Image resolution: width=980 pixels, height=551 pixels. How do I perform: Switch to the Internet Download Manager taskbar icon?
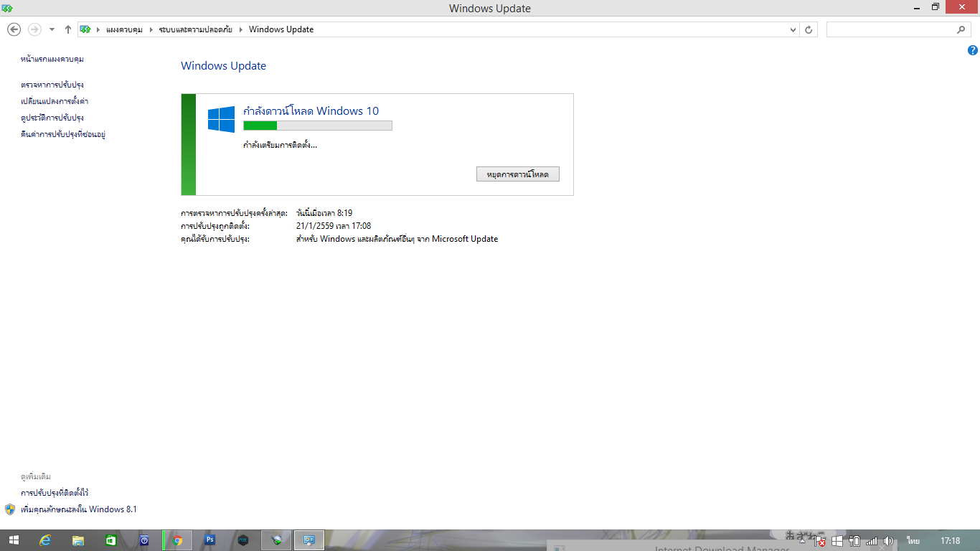(276, 540)
